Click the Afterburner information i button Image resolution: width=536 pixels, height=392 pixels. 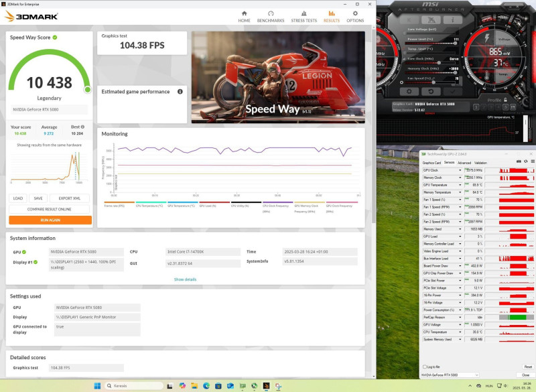(453, 20)
